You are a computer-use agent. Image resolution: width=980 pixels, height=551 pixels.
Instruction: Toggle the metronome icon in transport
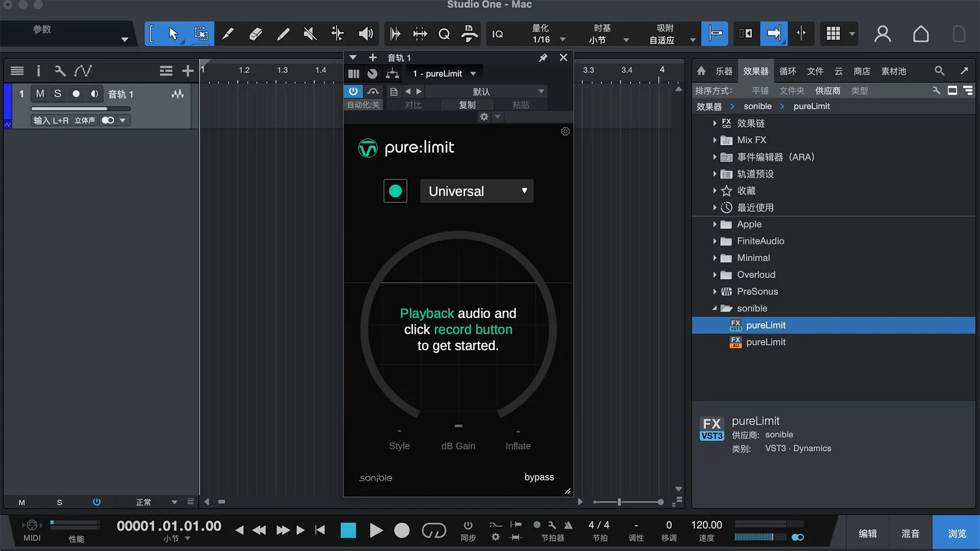click(x=568, y=524)
